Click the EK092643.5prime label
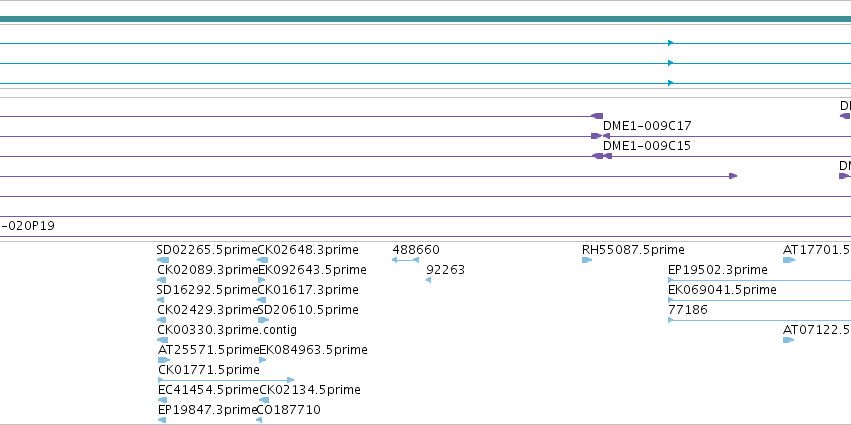 coord(313,270)
